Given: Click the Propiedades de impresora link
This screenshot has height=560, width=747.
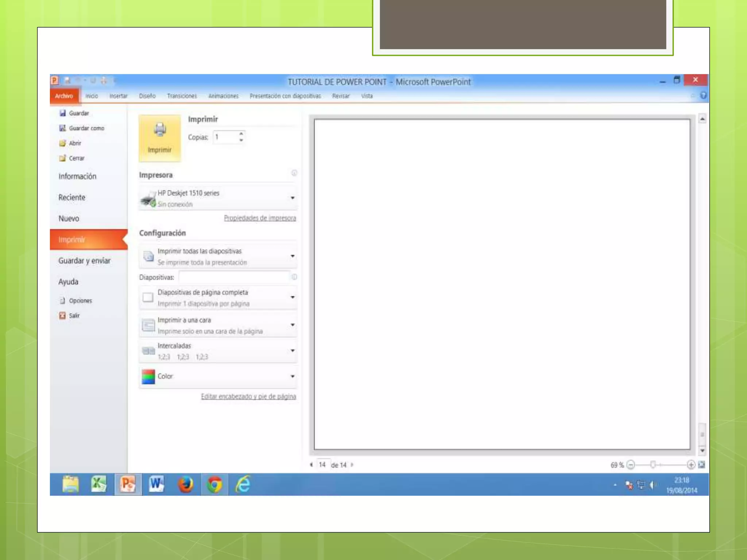Looking at the screenshot, I should click(x=260, y=218).
